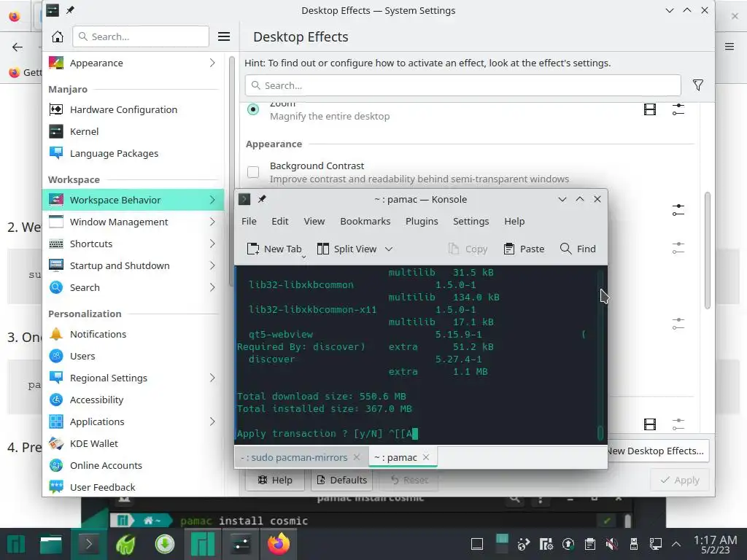
Task: Focus the sidebar Search field
Action: pos(141,36)
